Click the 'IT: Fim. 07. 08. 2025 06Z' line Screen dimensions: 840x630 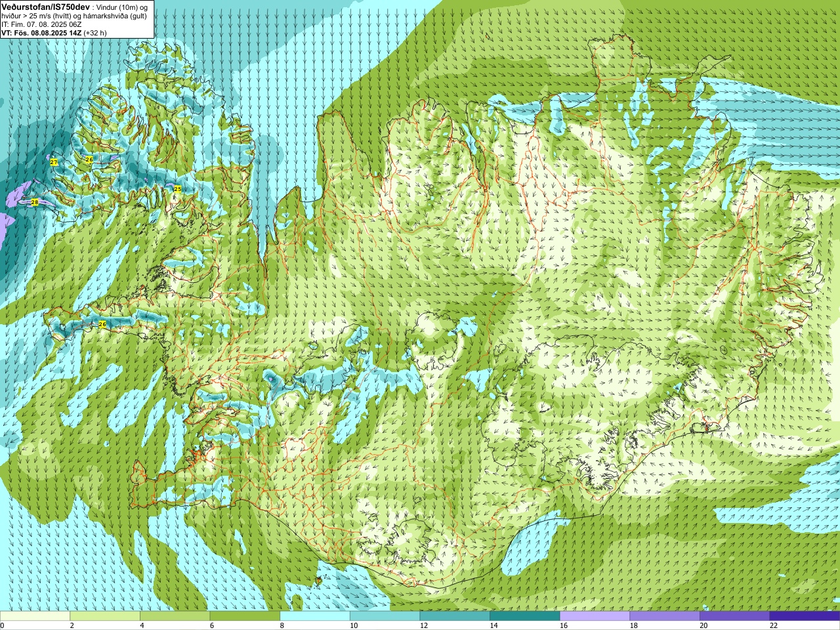[x=41, y=24]
